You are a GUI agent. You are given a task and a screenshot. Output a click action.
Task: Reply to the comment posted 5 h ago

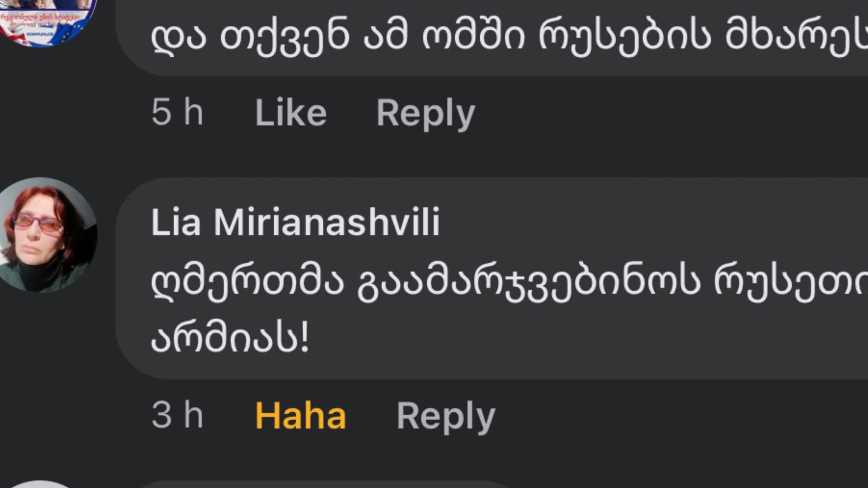coord(426,113)
